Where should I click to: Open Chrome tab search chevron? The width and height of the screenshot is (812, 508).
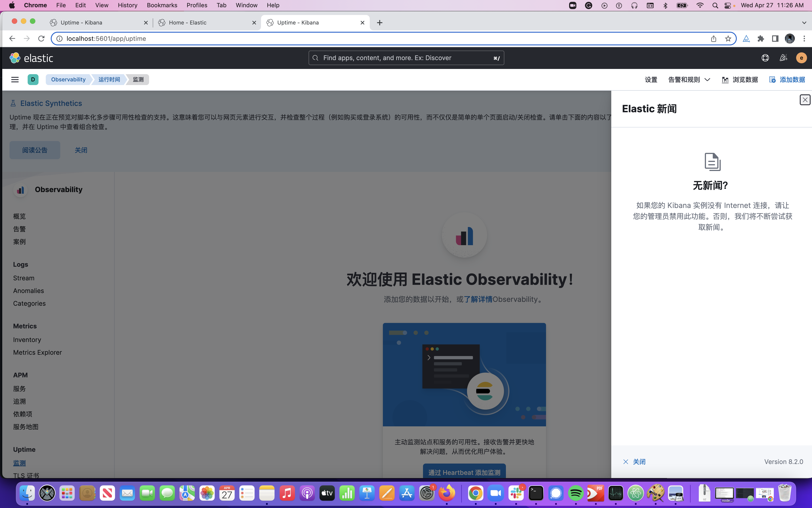(804, 22)
